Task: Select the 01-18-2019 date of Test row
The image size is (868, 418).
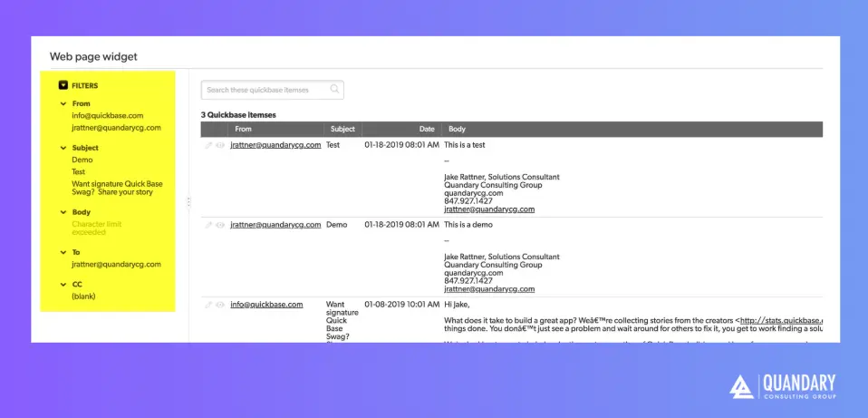Action: [401, 145]
